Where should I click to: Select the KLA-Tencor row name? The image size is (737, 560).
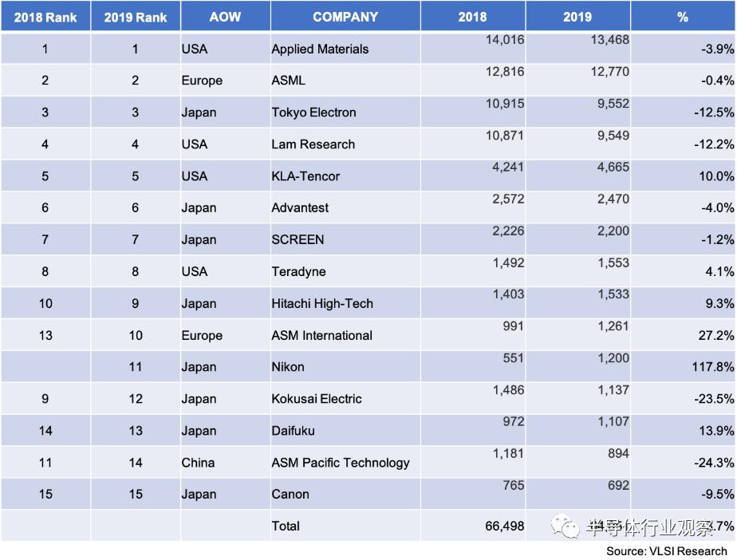click(x=305, y=176)
